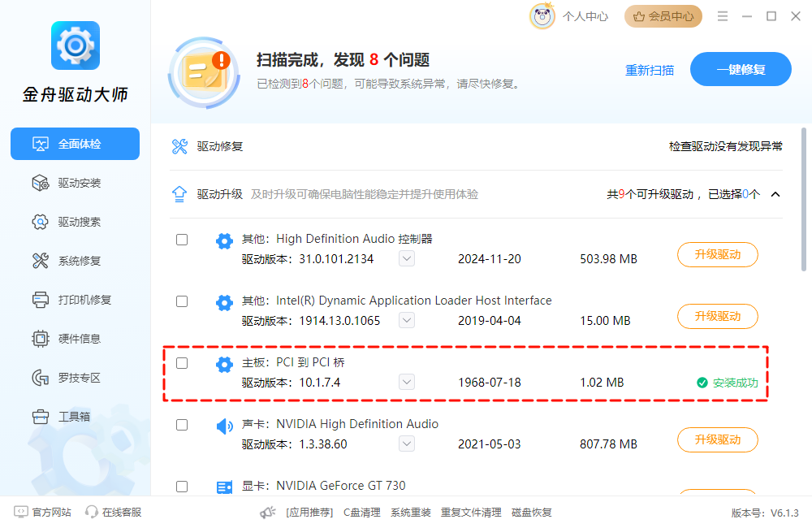Open version dropdown for 1914.13.0.1065
The image size is (812, 528).
click(x=407, y=320)
